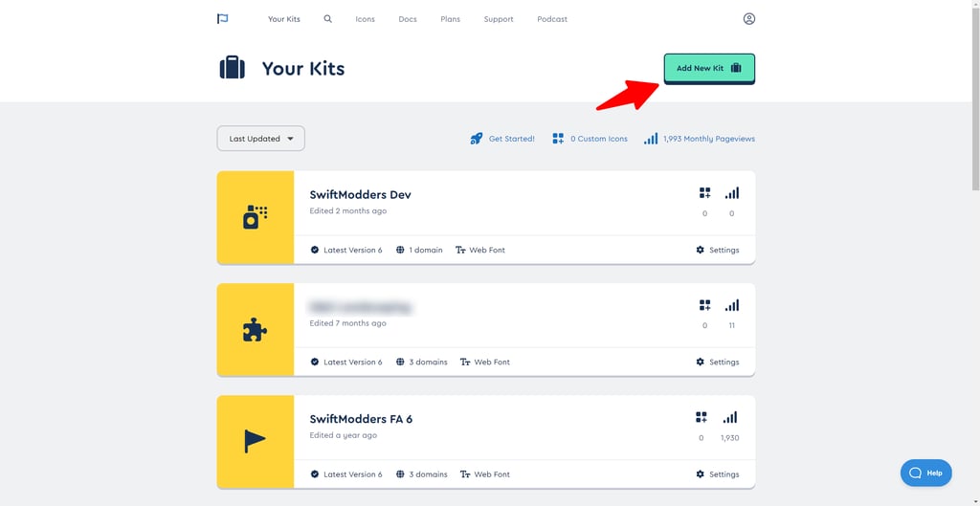Image resolution: width=980 pixels, height=506 pixels.
Task: Open the Icons nav item
Action: (x=365, y=19)
